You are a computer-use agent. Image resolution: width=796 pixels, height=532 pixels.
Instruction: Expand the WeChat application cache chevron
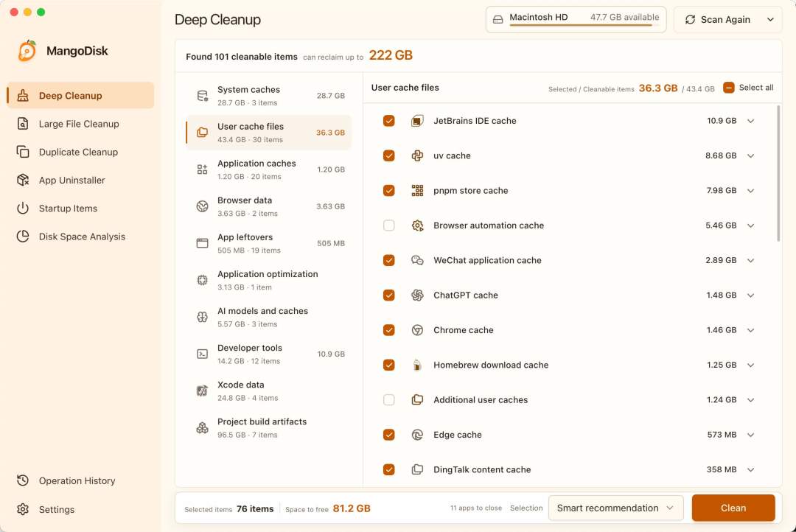(x=751, y=260)
